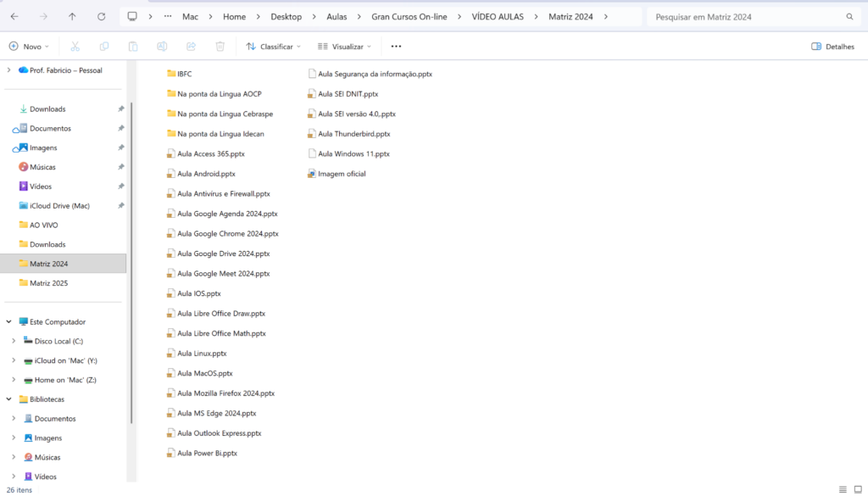
Task: Open the three-dots more options menu
Action: pyautogui.click(x=396, y=47)
